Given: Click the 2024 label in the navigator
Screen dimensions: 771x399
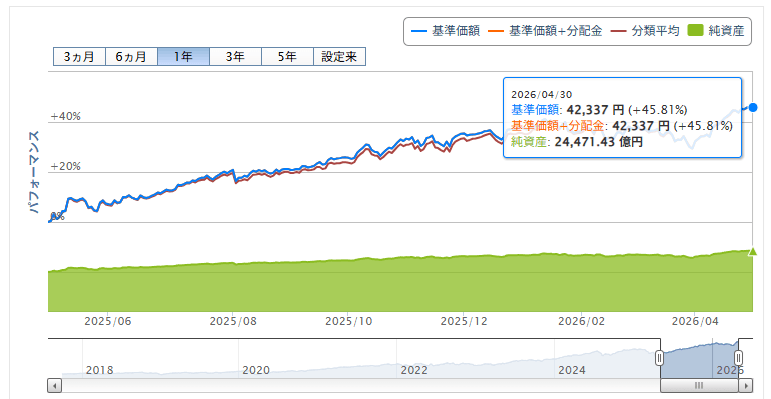Looking at the screenshot, I should click(x=572, y=370).
